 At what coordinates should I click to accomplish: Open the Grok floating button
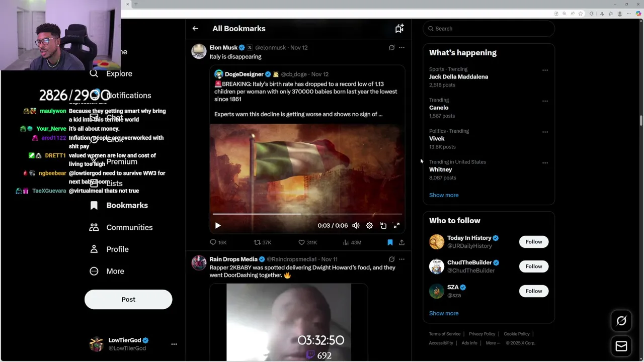pyautogui.click(x=621, y=321)
